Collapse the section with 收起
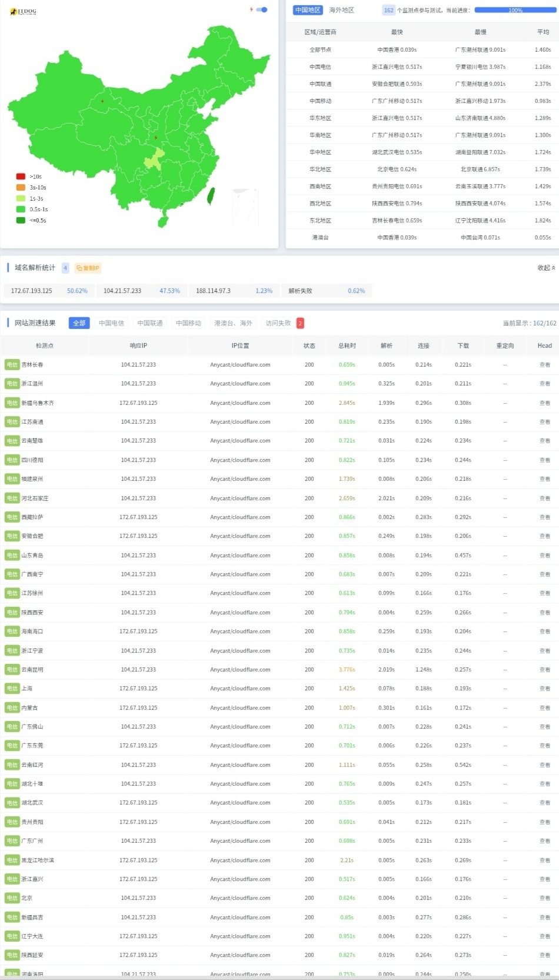The image size is (559, 980). 546,268
